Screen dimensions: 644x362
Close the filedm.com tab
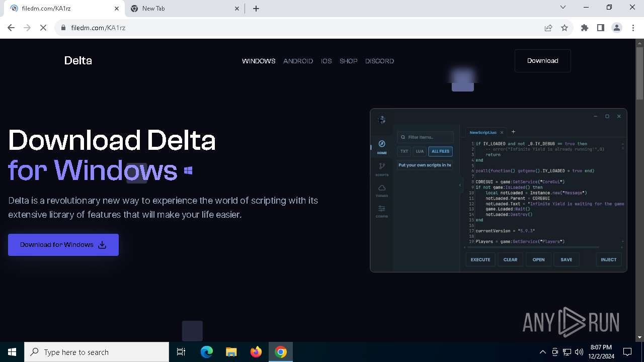click(117, 9)
